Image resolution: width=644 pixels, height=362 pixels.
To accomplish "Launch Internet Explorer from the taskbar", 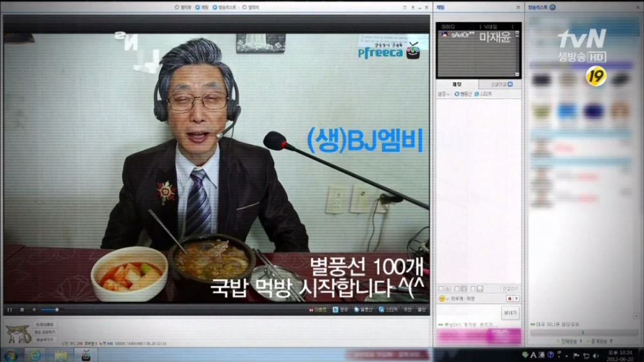I will coord(35,355).
